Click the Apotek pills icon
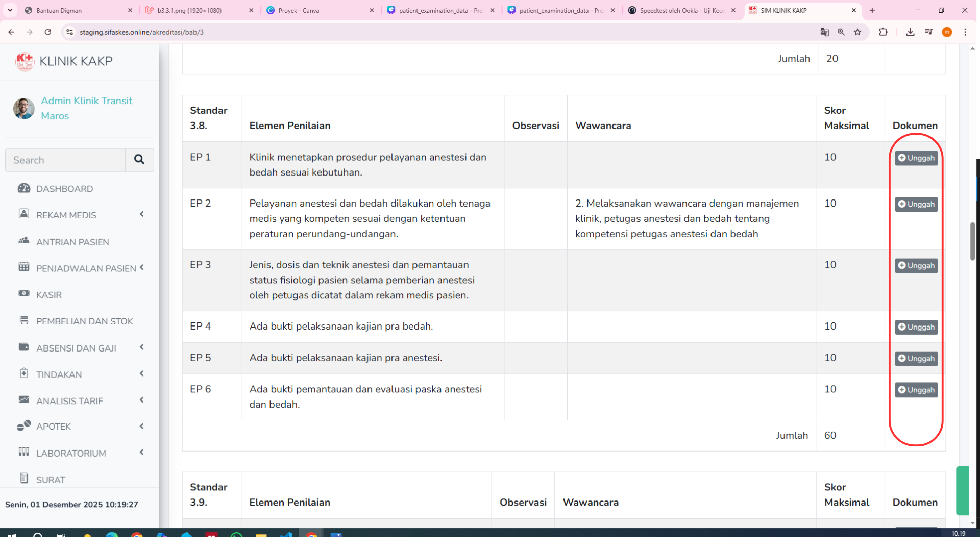This screenshot has height=551, width=980. pyautogui.click(x=24, y=425)
